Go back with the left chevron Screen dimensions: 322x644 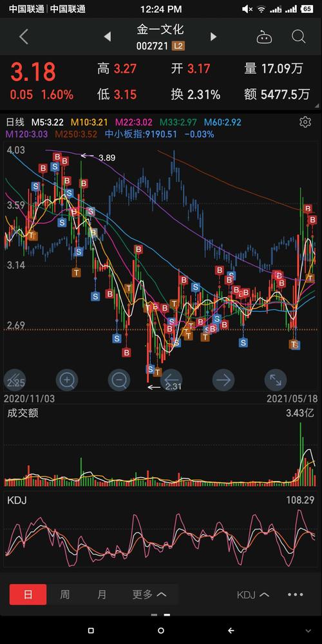click(x=24, y=37)
